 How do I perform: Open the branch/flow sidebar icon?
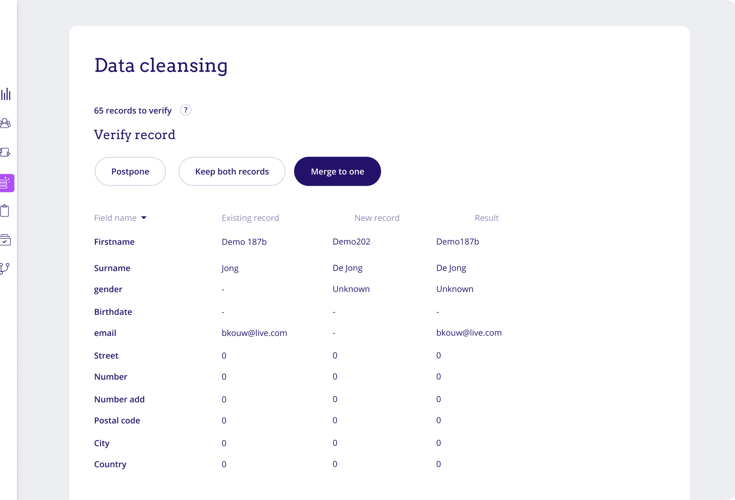(x=6, y=268)
